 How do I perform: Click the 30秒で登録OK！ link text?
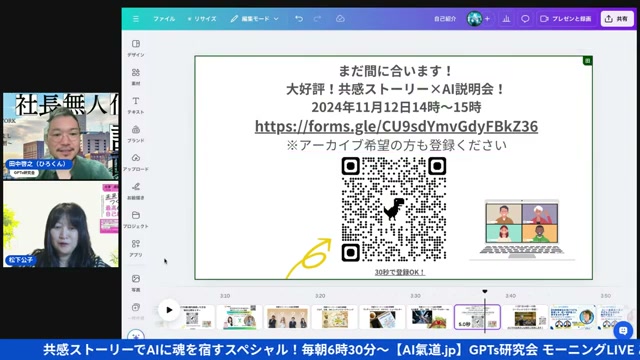(x=400, y=272)
